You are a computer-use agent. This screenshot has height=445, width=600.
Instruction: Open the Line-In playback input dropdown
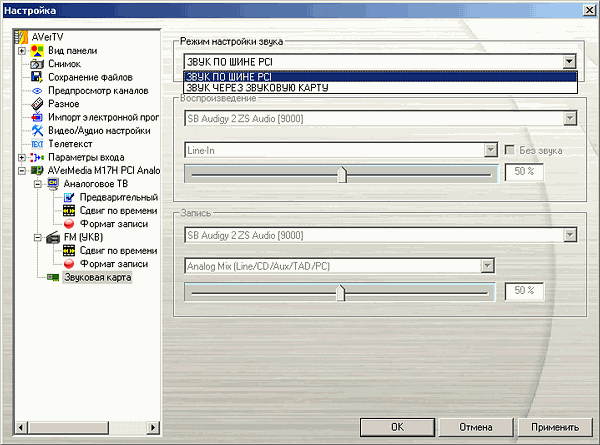click(x=491, y=150)
